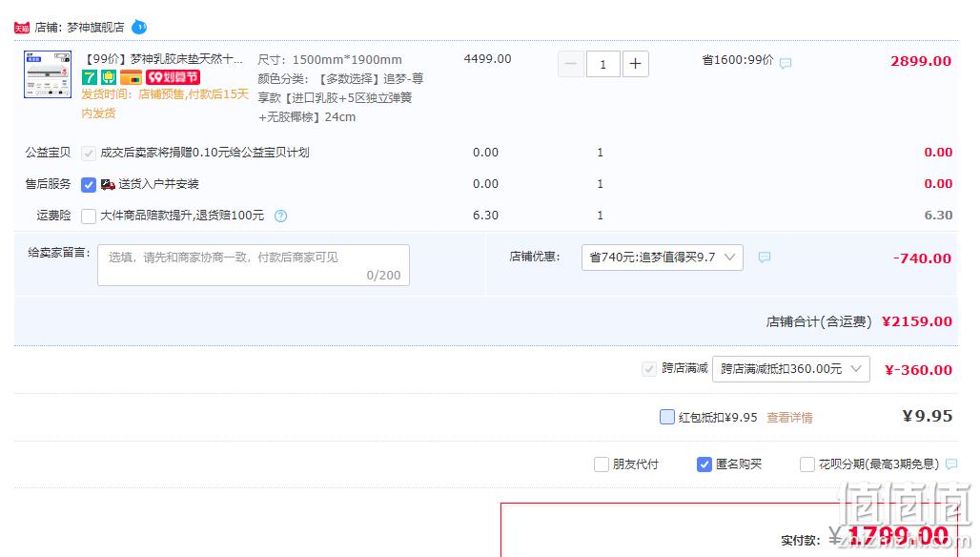Viewport: 980px width, 557px height.
Task: Enable the 红包抵扣¥9.95 checkbox
Action: tap(667, 417)
